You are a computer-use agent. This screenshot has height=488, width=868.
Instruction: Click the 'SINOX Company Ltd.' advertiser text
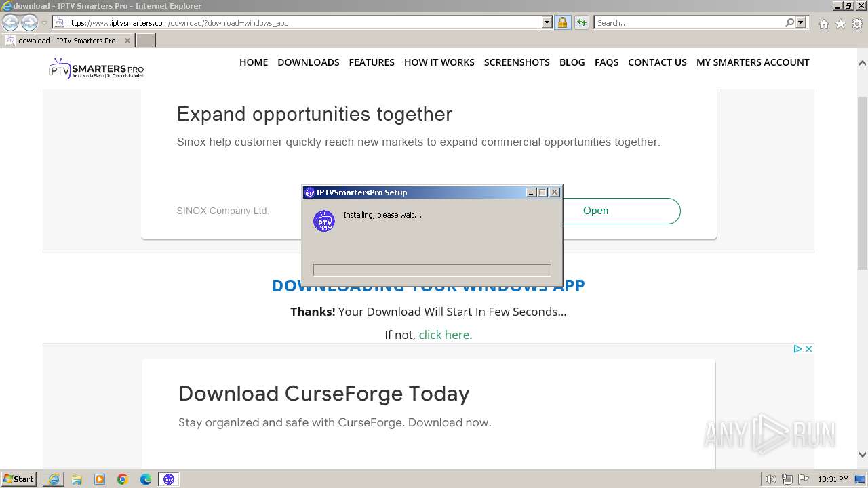click(222, 211)
